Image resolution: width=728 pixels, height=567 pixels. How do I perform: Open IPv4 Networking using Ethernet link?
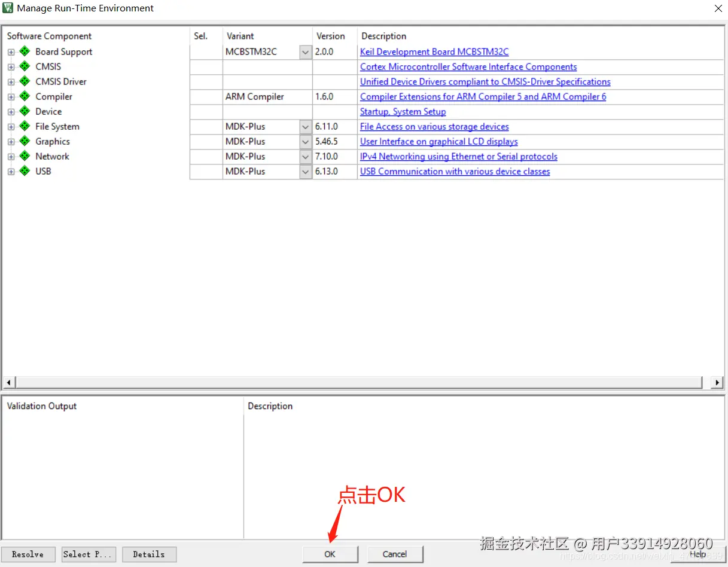[459, 157]
